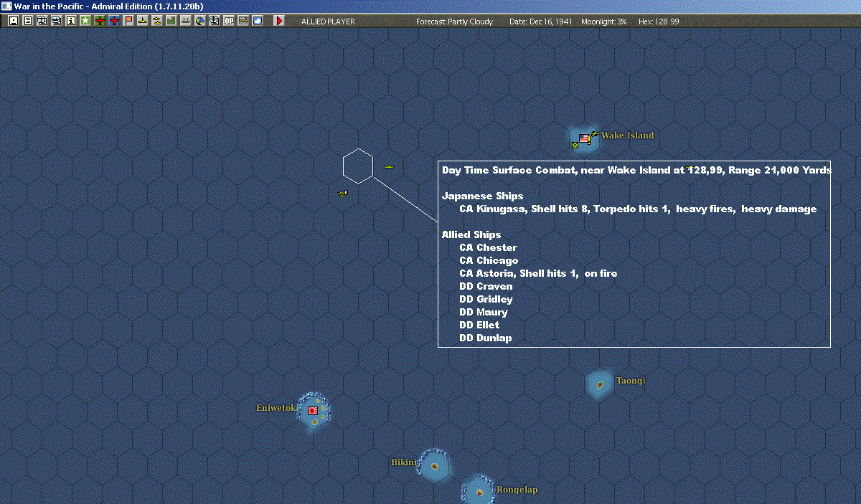The image size is (861, 504).
Task: Click the Rongelap atoll hex
Action: click(x=479, y=491)
